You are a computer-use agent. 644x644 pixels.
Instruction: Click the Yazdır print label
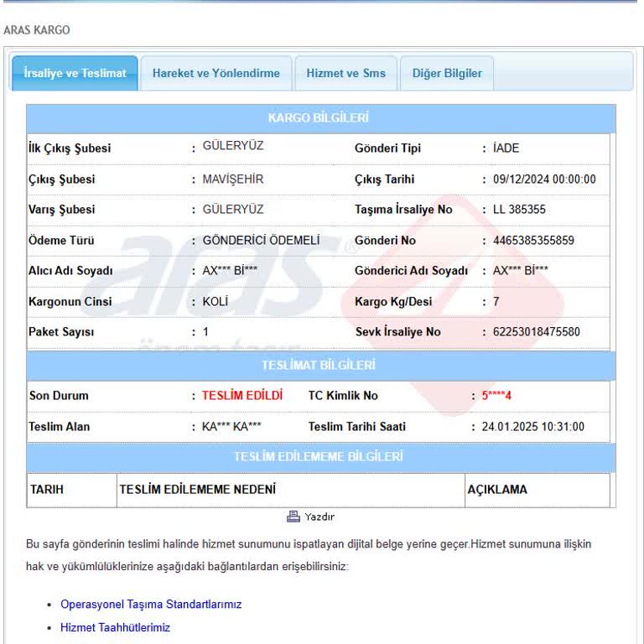(319, 517)
